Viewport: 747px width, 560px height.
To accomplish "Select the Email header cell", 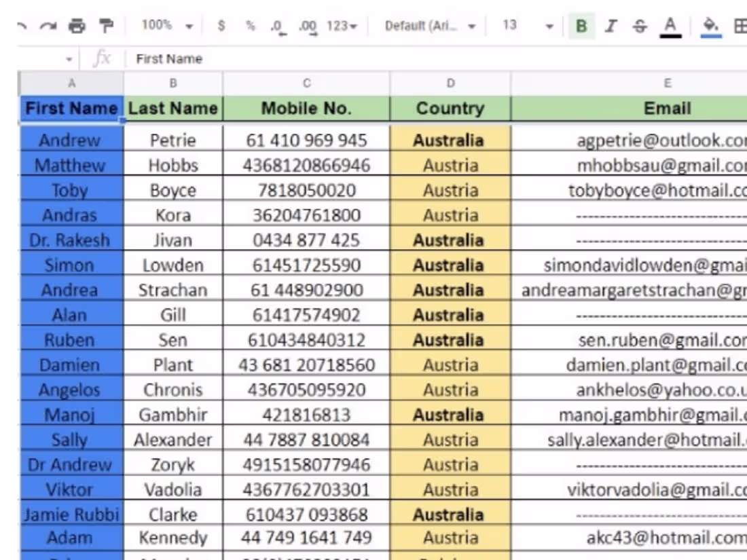I will (x=629, y=109).
